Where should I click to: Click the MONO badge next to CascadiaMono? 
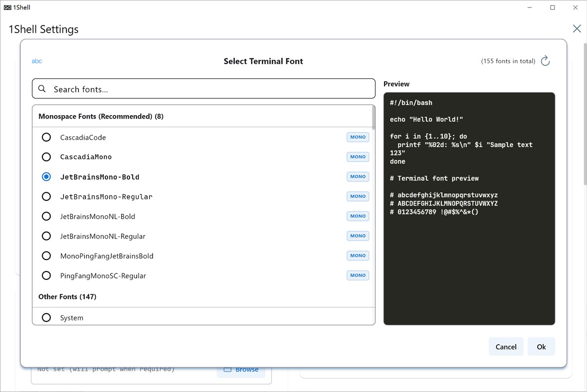358,157
